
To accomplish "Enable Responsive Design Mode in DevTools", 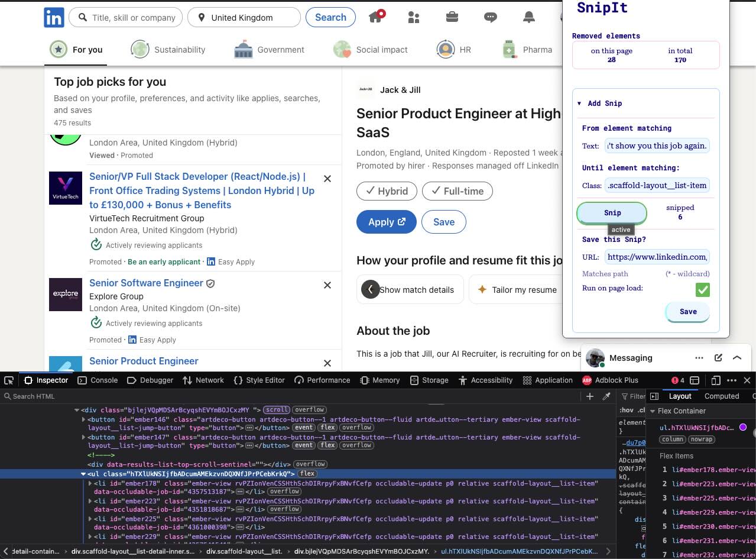I will (x=716, y=380).
